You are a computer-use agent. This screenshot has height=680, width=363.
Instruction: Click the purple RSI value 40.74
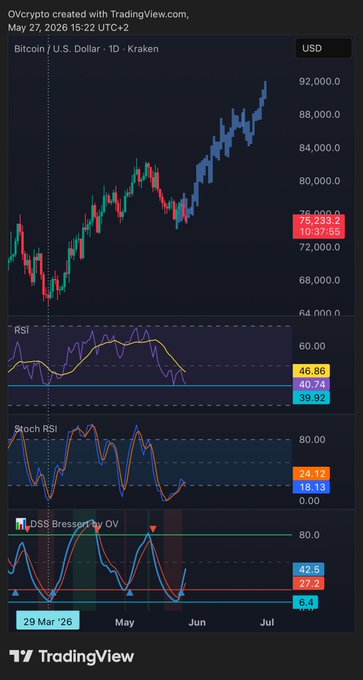(311, 384)
